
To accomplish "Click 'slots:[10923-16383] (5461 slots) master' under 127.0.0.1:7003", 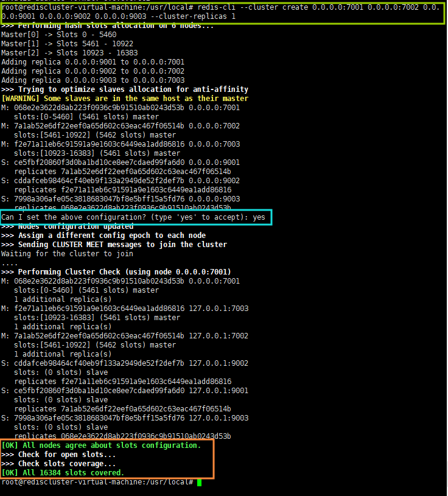I will click(97, 318).
